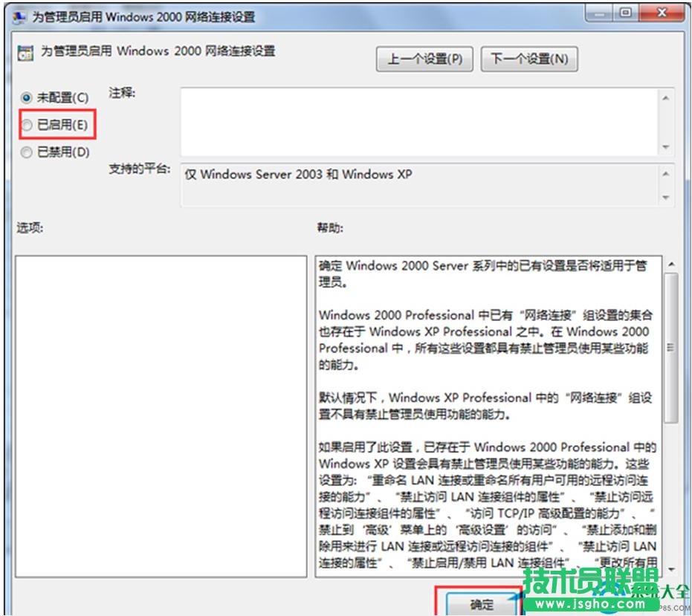Click inside the 注释 comment text box
The height and width of the screenshot is (616, 692).
click(x=419, y=122)
